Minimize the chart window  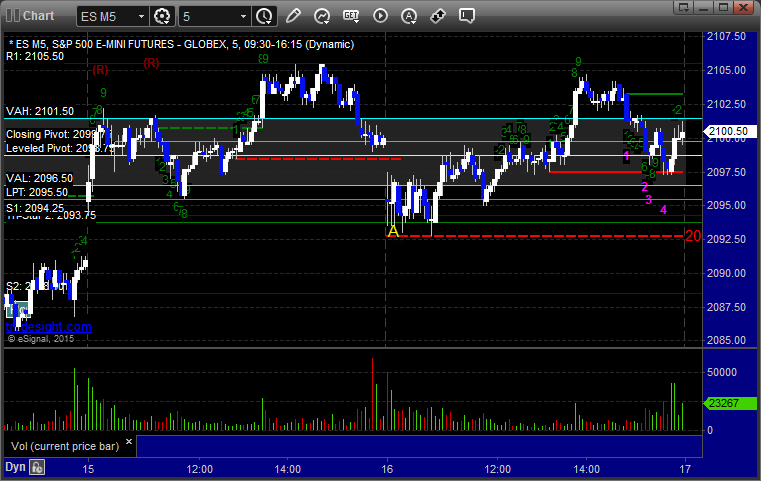[x=704, y=7]
